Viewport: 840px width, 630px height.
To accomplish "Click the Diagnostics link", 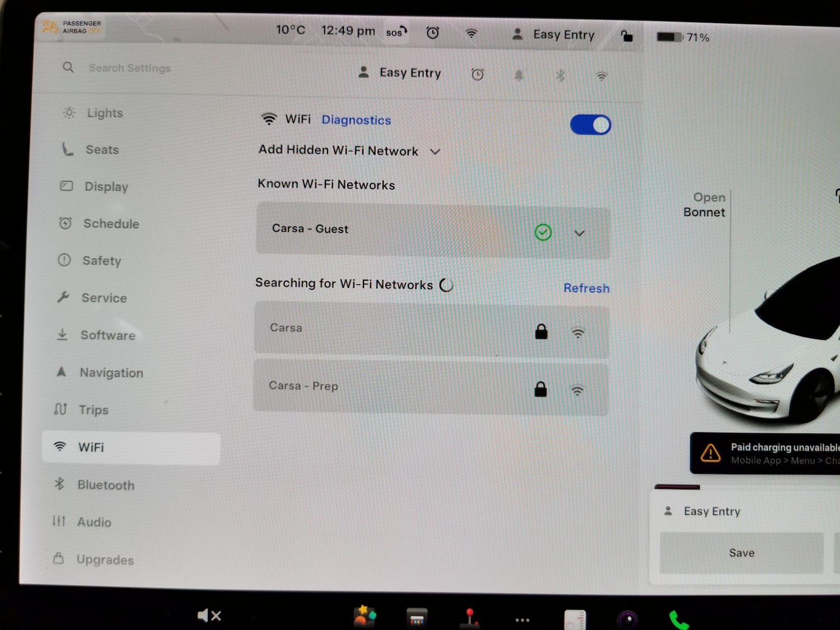I will 356,120.
